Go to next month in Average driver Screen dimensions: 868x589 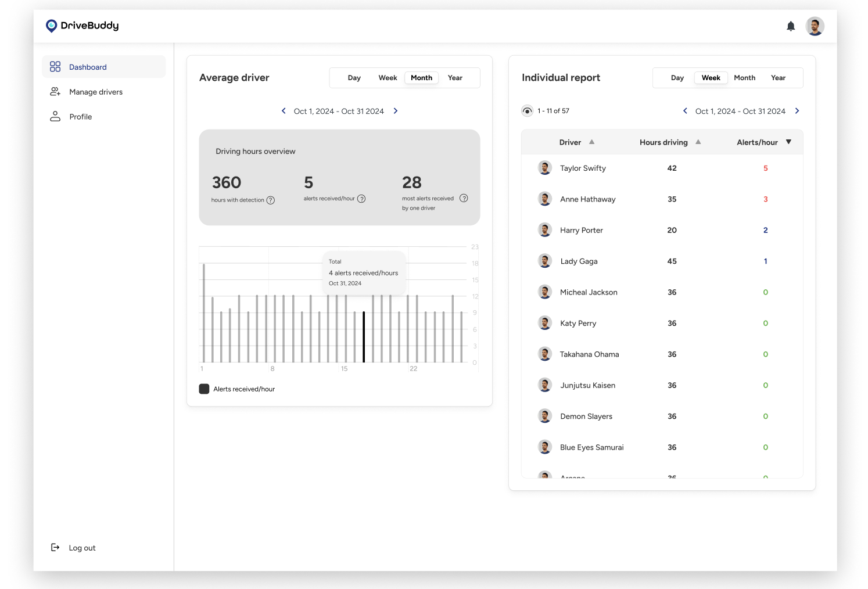[396, 111]
